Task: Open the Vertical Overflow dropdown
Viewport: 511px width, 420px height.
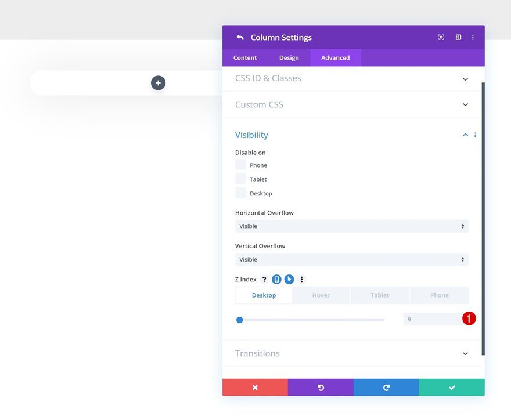Action: [351, 259]
